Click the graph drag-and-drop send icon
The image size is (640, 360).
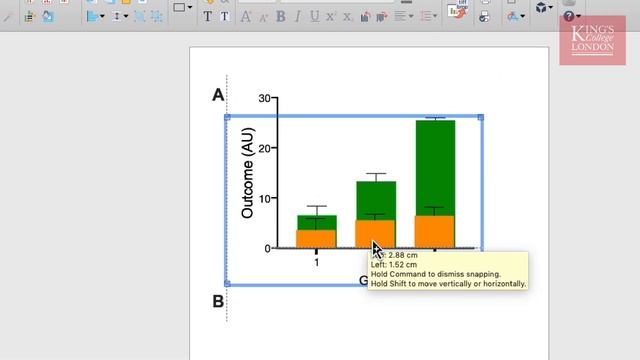point(458,10)
